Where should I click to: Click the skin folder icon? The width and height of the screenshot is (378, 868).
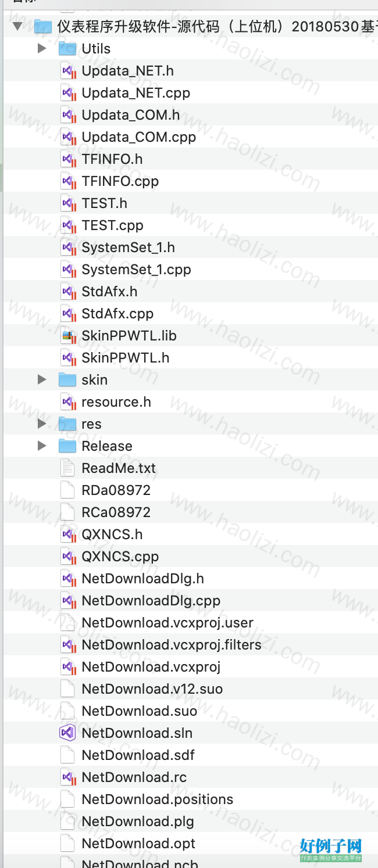coord(67,379)
